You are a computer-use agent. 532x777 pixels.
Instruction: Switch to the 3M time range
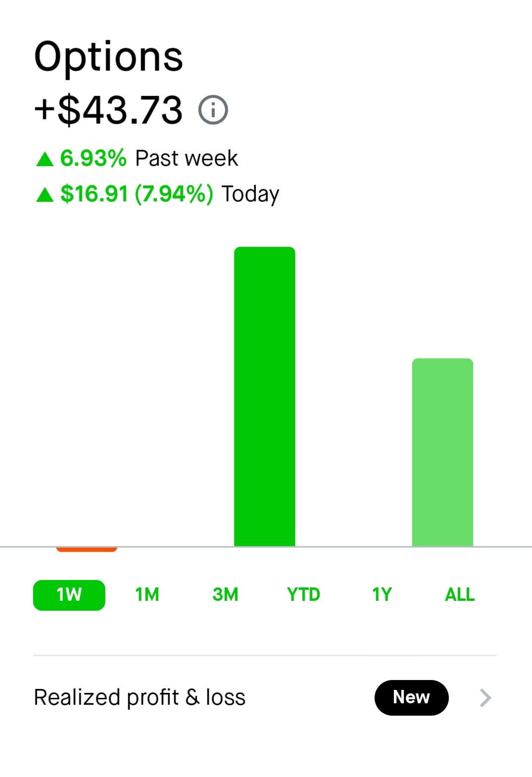pos(225,594)
